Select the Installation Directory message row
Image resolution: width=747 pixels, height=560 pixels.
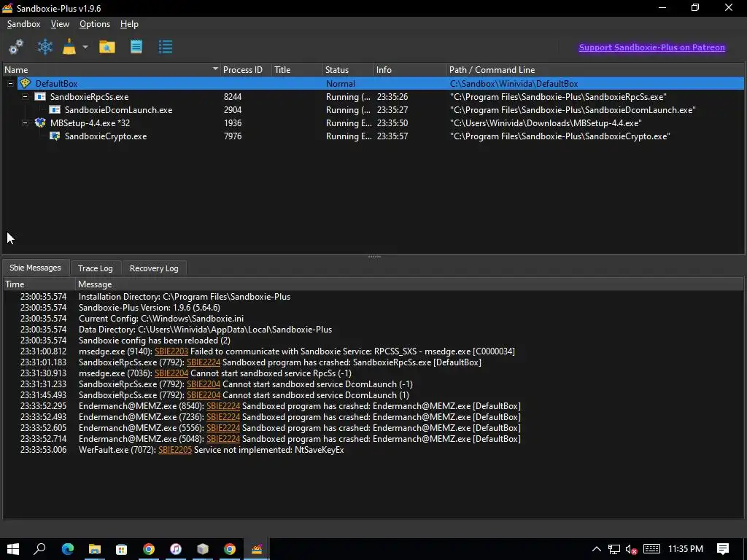[373, 297]
